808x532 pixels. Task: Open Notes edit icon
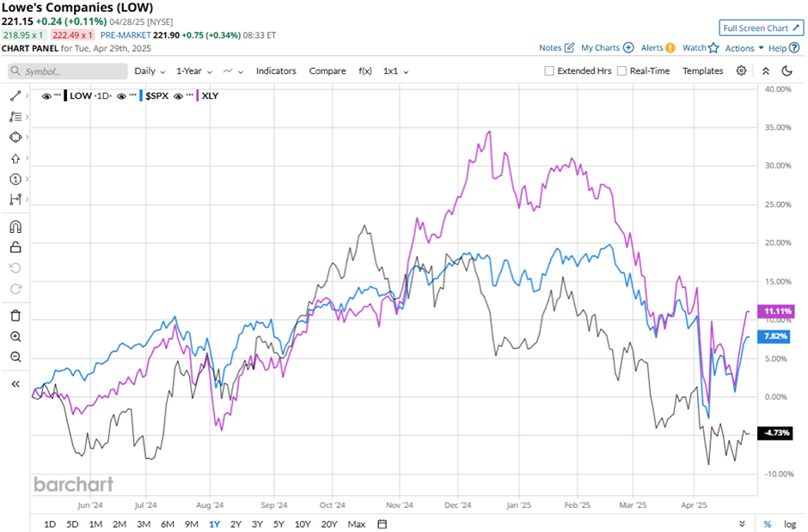(569, 47)
